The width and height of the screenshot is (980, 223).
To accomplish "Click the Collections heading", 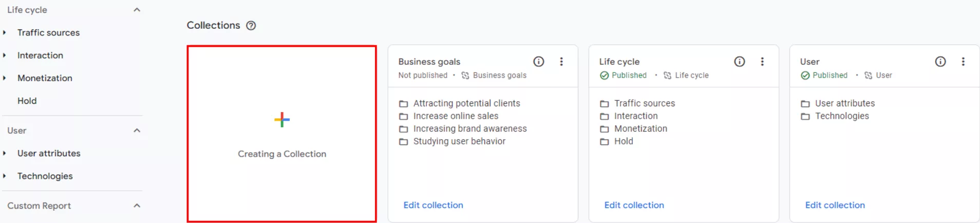I will click(x=213, y=25).
